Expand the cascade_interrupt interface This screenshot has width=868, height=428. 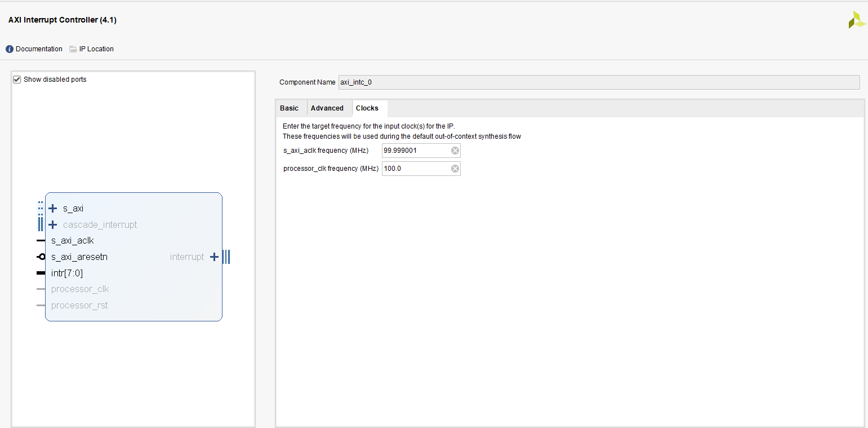(x=52, y=224)
